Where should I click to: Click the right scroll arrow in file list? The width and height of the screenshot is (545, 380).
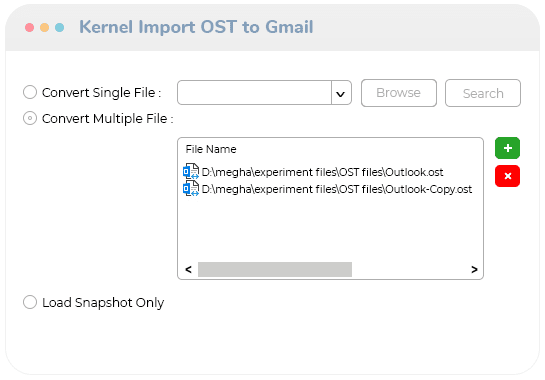coord(474,269)
